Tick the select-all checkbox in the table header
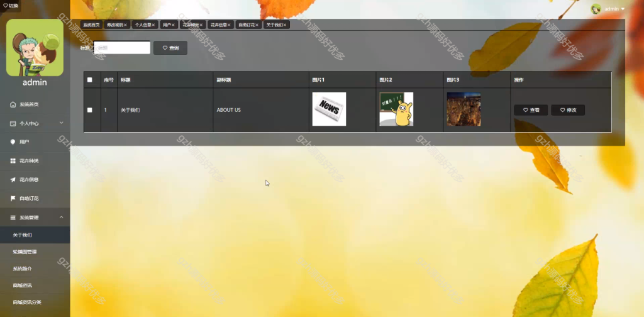Image resolution: width=644 pixels, height=317 pixels. 89,80
